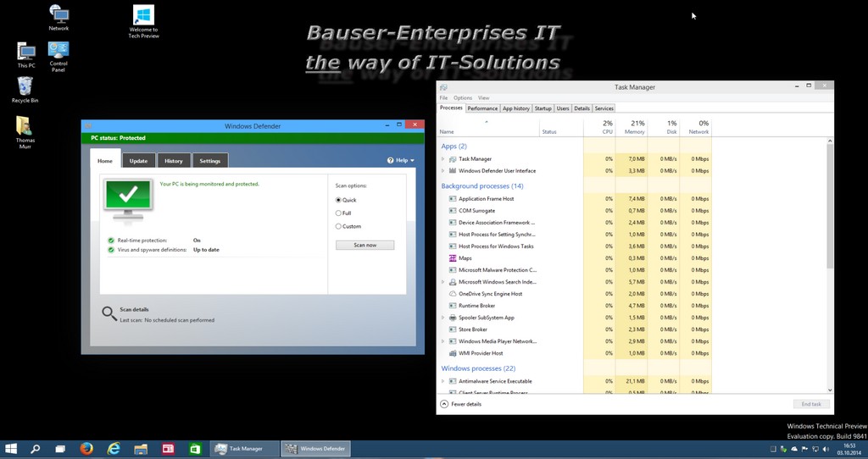Select the Thomas Murr user folder icon
868x459 pixels.
pos(25,132)
